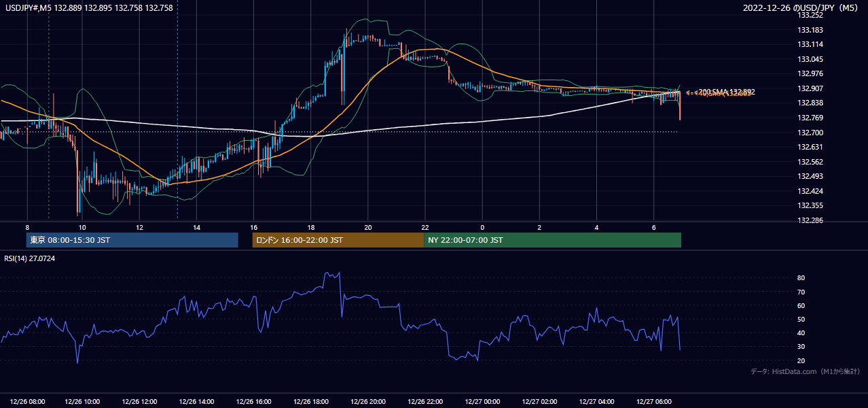Viewport: 868px width, 408px height.
Task: Click the 12/26 14:00 time label
Action: 196,401
